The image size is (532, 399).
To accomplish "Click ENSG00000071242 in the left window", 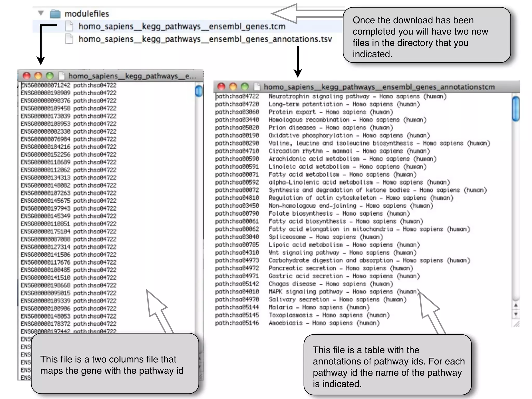I will [45, 85].
